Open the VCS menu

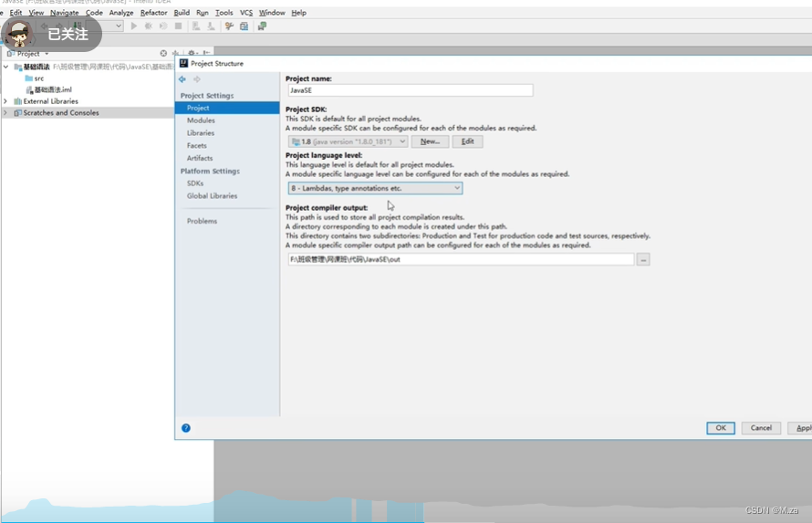click(246, 13)
